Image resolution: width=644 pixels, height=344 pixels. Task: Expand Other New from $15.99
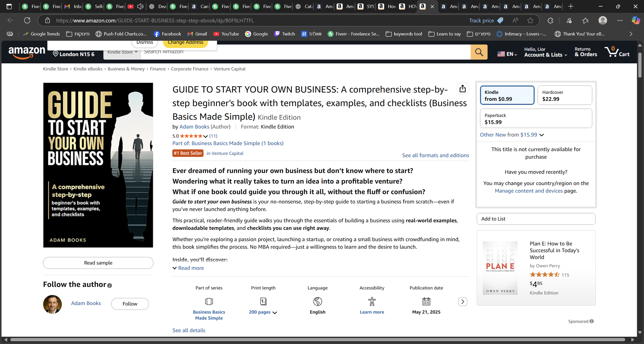pyautogui.click(x=512, y=135)
